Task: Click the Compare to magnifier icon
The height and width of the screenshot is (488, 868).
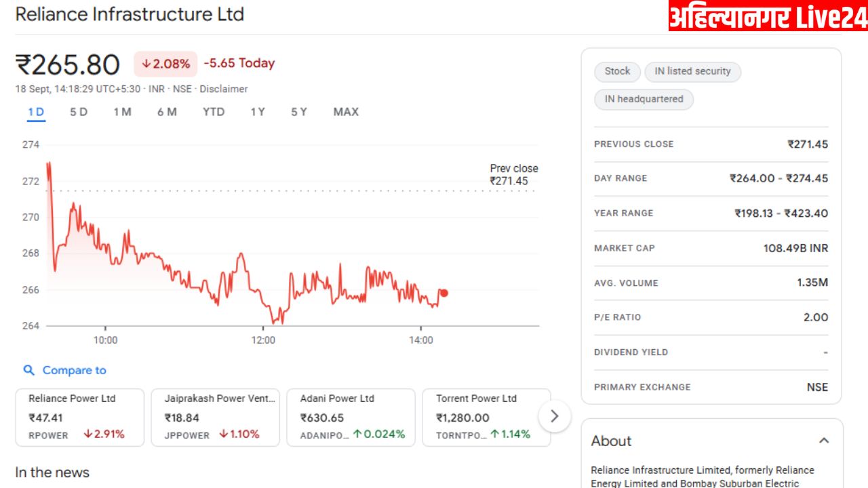Action: coord(28,370)
